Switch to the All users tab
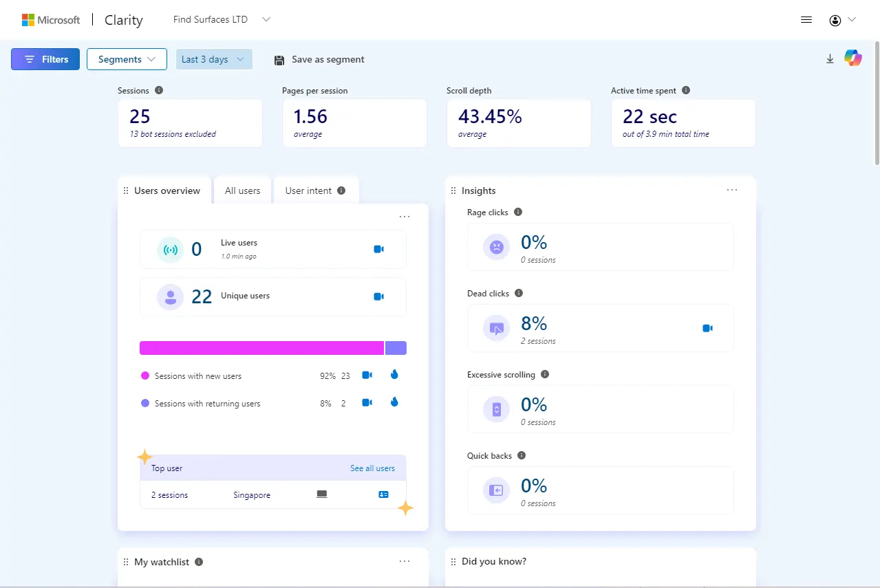The image size is (880, 588). [x=243, y=190]
